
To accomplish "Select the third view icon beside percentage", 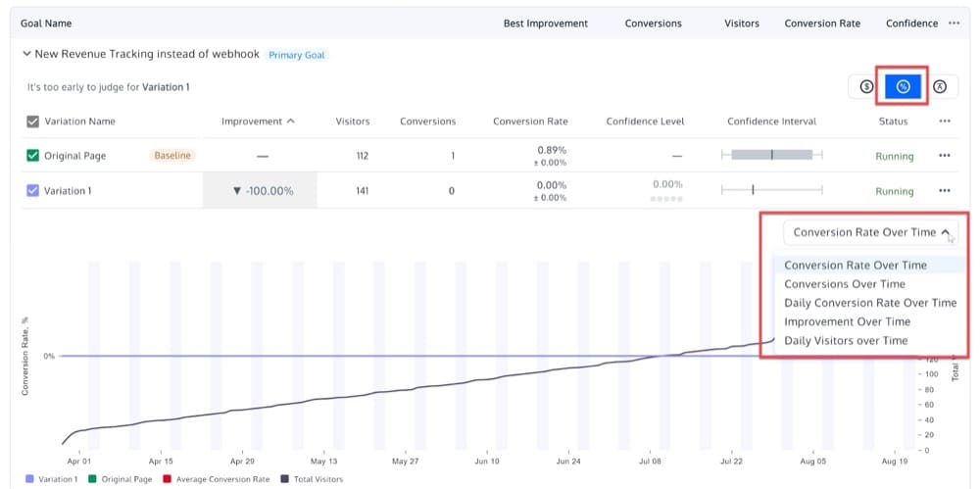I will tap(939, 87).
